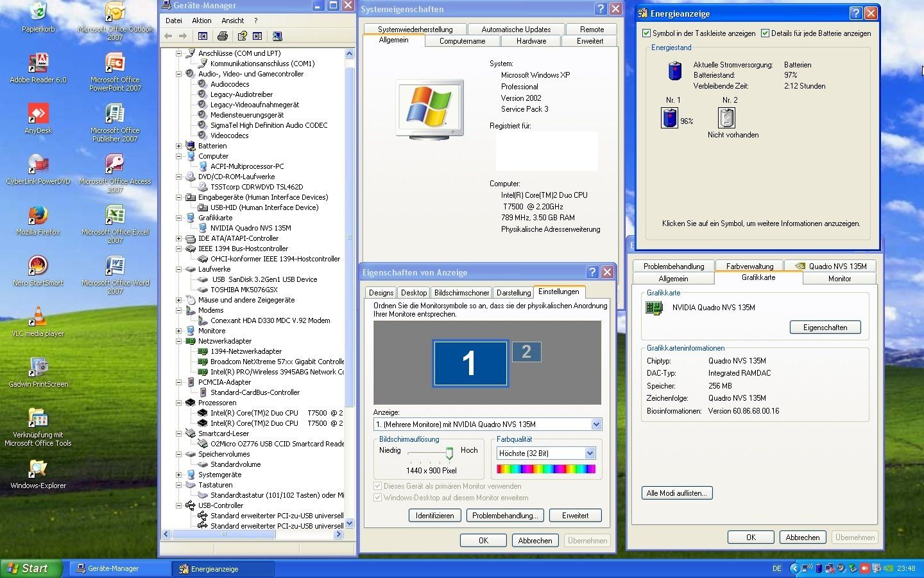This screenshot has height=578, width=924.
Task: Click Geräte-Manager taskbar button
Action: [119, 568]
